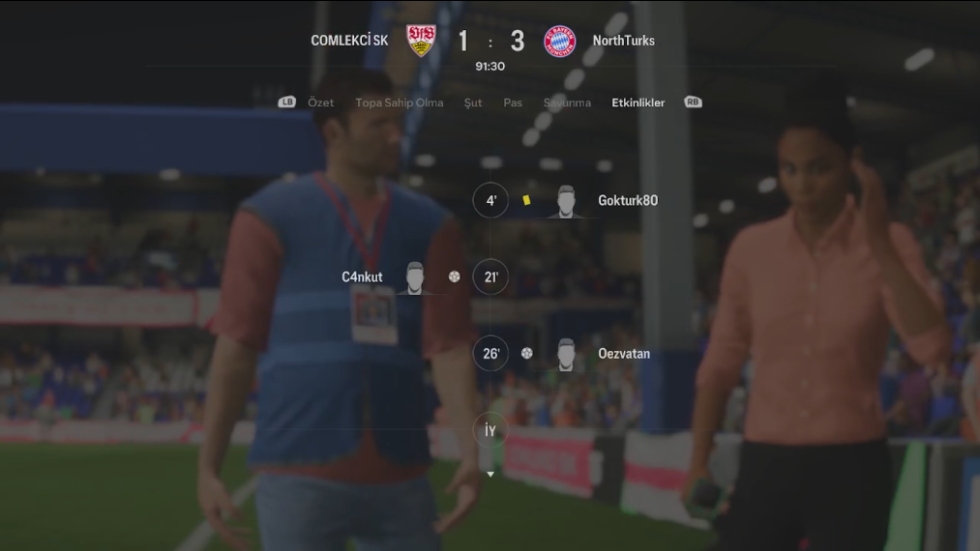Click the goal ball icon beside C4nkut
Viewport: 980px width, 551px height.
455,276
